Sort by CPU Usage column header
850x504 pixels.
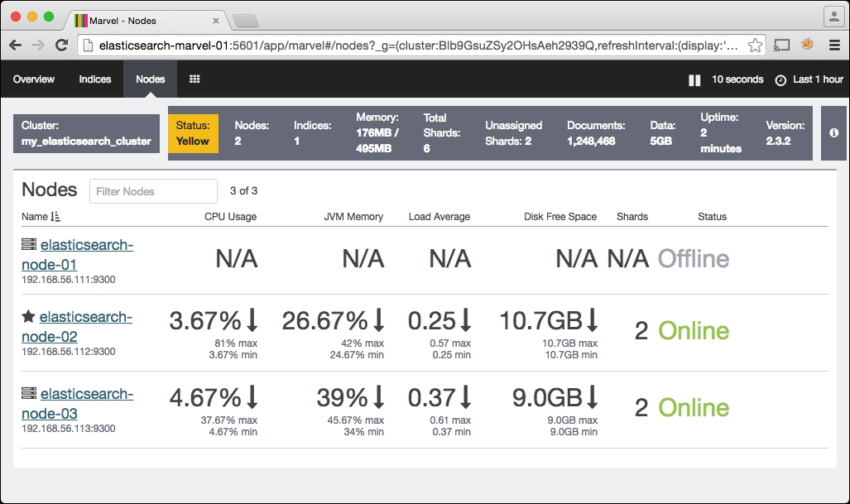click(x=230, y=216)
